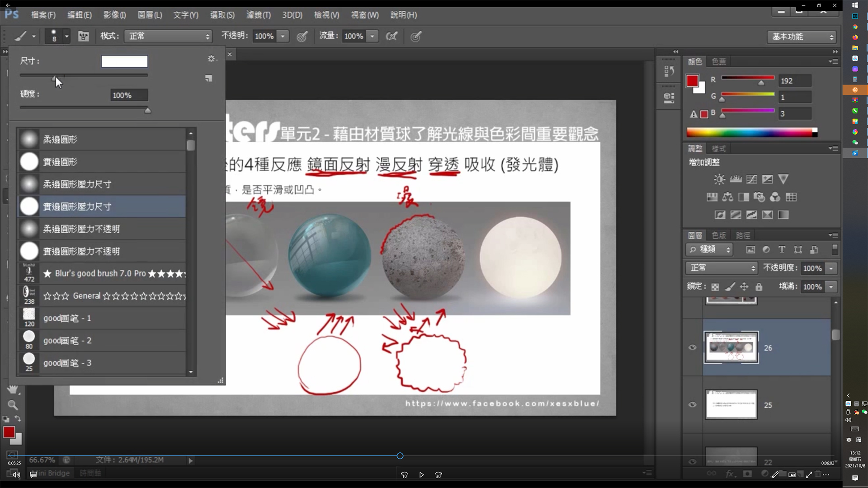Lock all for the selected layer

pyautogui.click(x=759, y=287)
